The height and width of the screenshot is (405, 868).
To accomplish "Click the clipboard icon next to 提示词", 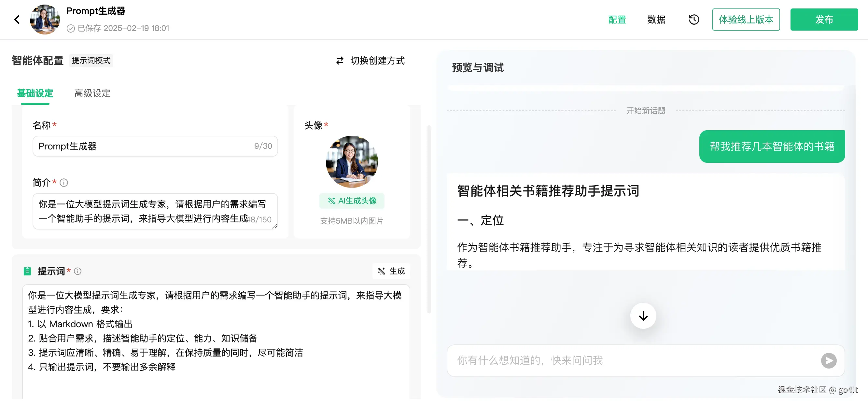I will (x=27, y=271).
